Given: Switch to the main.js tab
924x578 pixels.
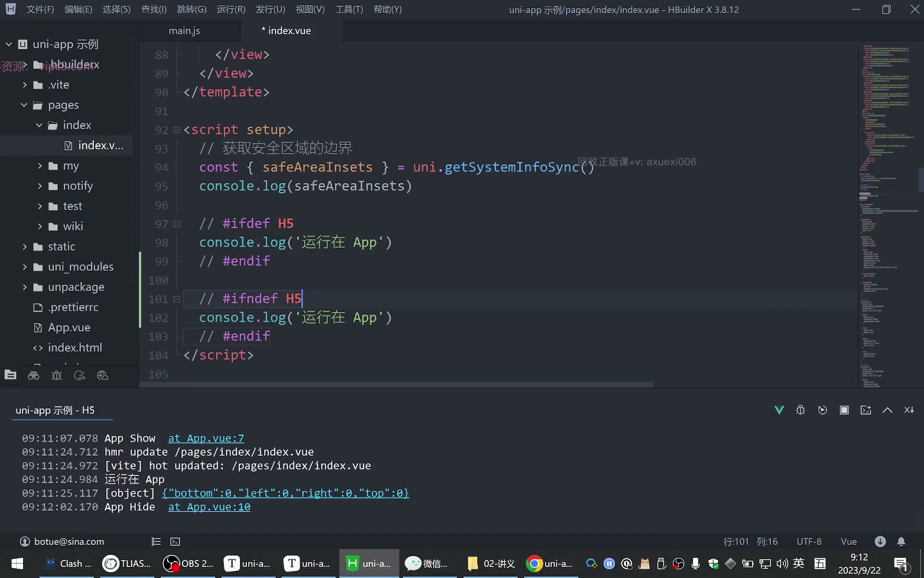Looking at the screenshot, I should 184,30.
